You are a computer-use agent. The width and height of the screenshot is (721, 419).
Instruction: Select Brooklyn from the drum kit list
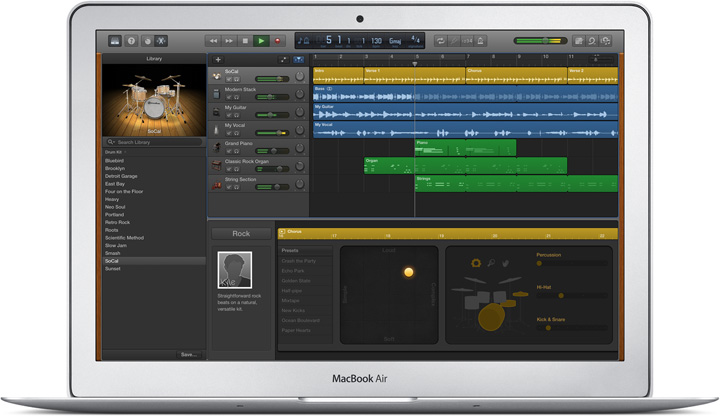point(115,168)
